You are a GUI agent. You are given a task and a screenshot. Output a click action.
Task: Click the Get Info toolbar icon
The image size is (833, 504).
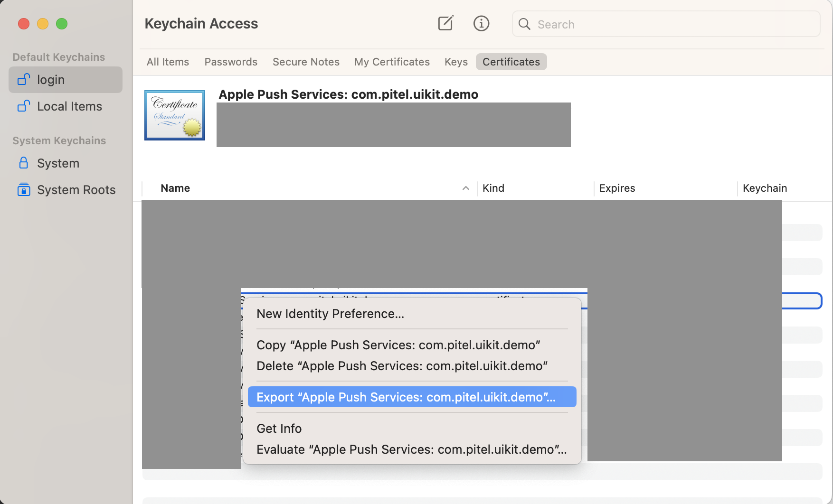click(x=481, y=23)
